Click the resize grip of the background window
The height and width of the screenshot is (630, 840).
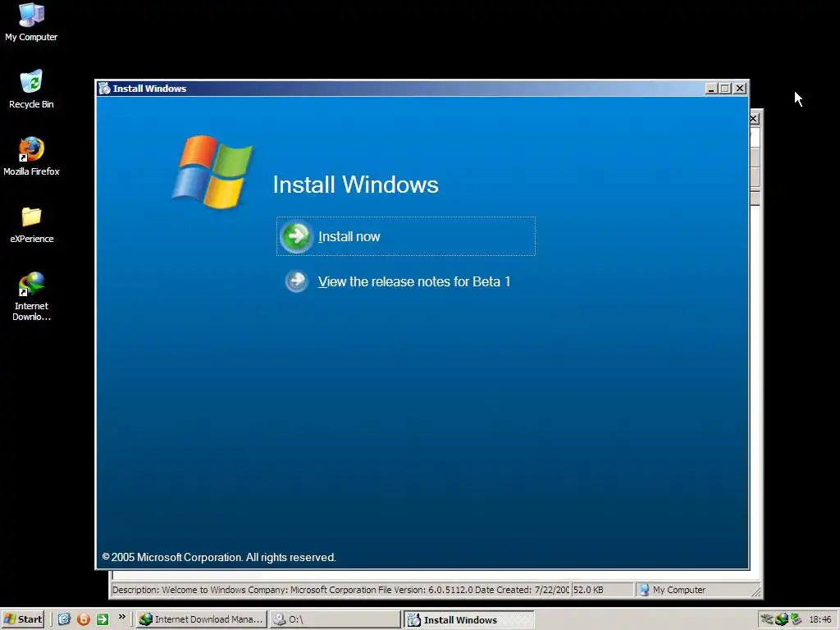[756, 592]
